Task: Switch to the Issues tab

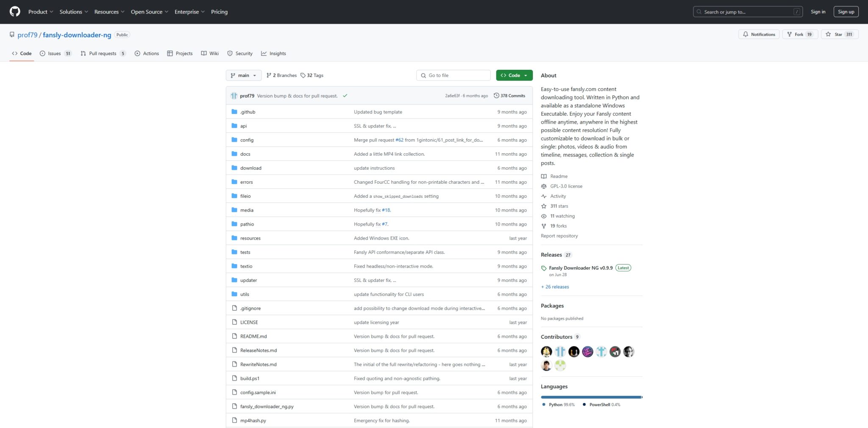Action: (x=55, y=53)
